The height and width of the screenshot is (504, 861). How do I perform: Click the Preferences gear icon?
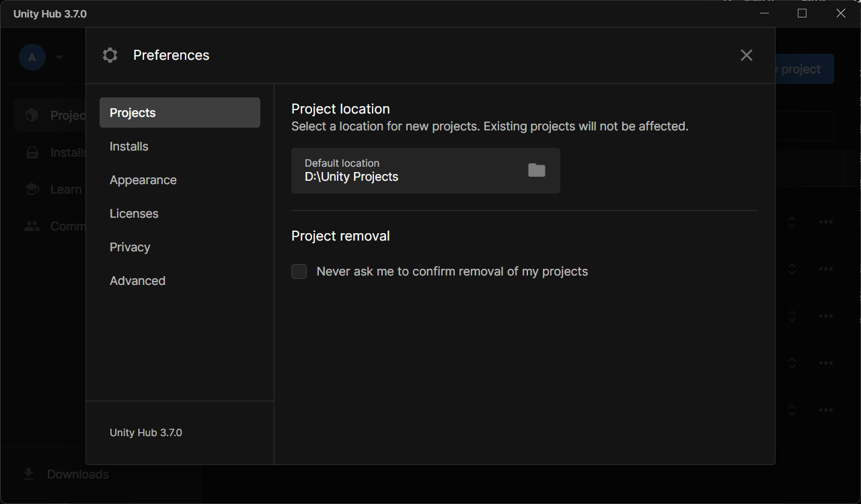[x=110, y=55]
